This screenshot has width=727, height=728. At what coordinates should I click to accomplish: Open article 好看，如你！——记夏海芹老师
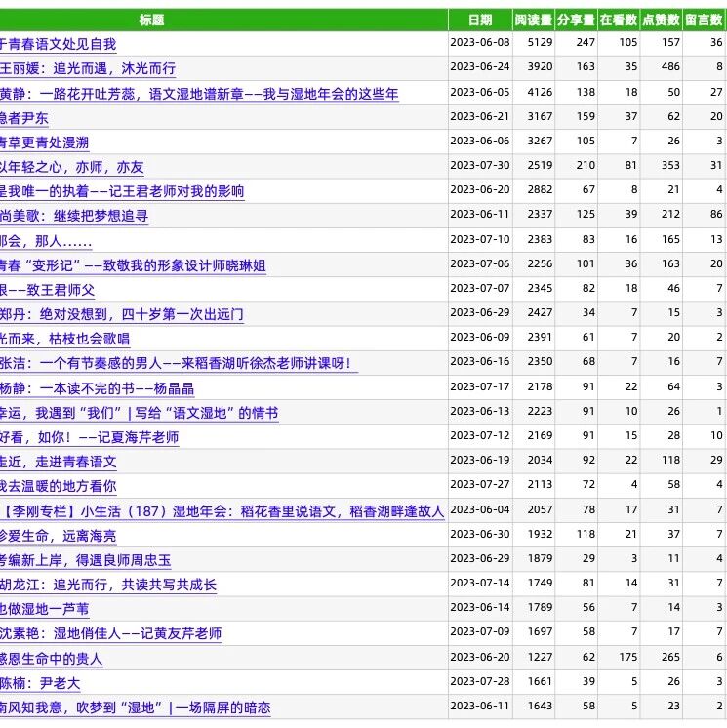90,437
